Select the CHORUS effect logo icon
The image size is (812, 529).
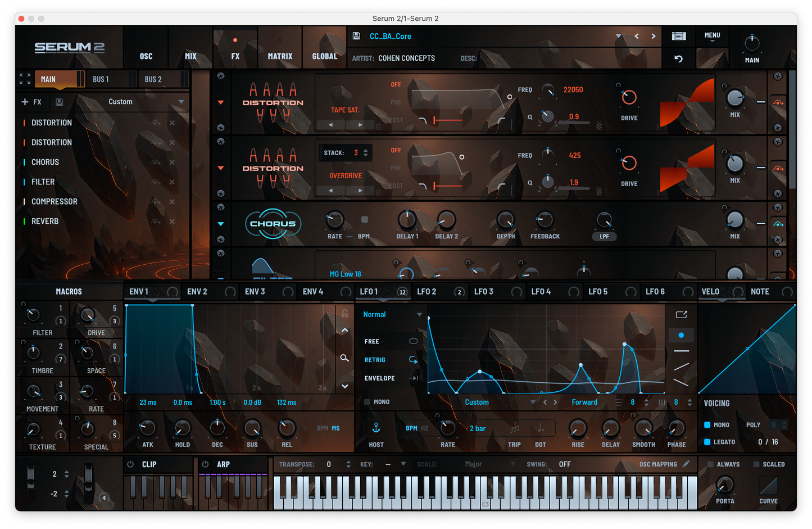pos(273,223)
